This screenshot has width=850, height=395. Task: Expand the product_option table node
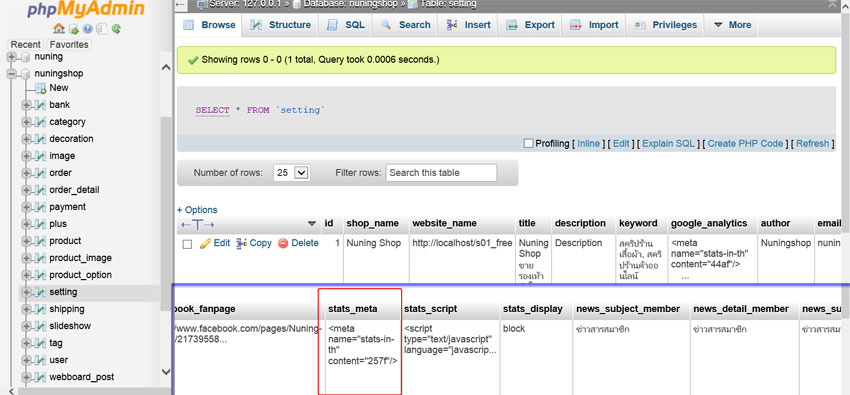[x=26, y=275]
